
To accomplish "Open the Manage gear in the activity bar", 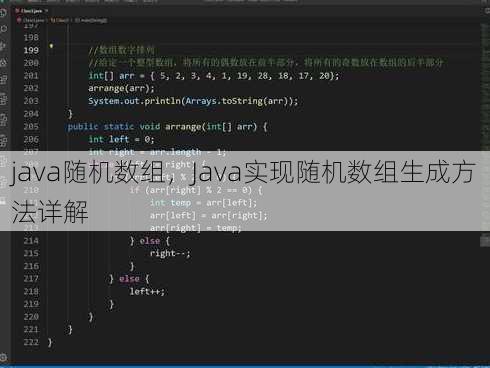I will (x=3, y=357).
